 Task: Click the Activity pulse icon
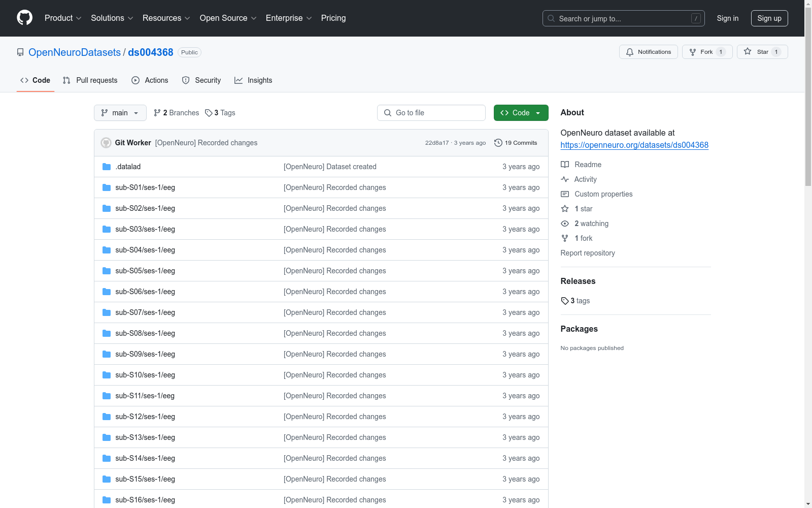[565, 179]
